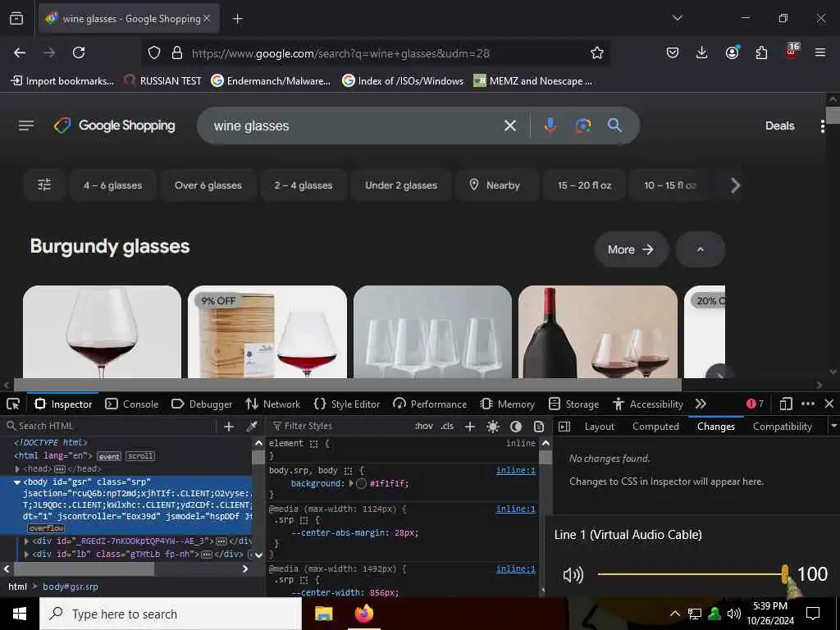Show more devtools tabs chevron
This screenshot has height=630, width=840.
point(701,404)
